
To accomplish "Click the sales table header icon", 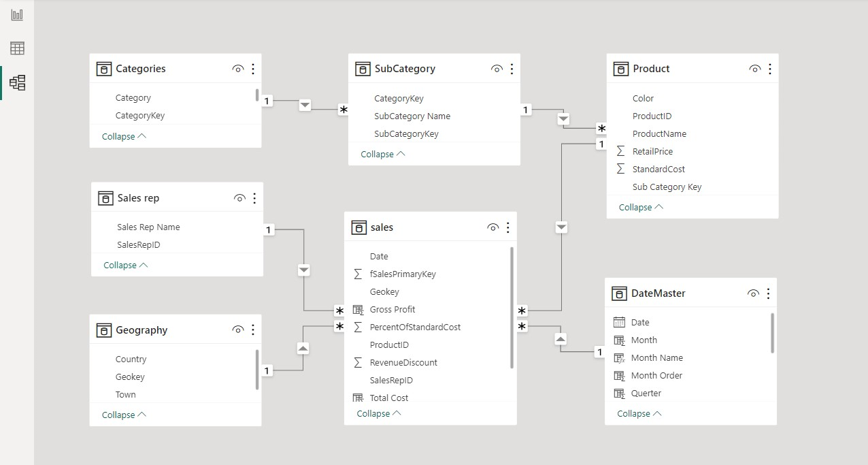I will click(359, 227).
